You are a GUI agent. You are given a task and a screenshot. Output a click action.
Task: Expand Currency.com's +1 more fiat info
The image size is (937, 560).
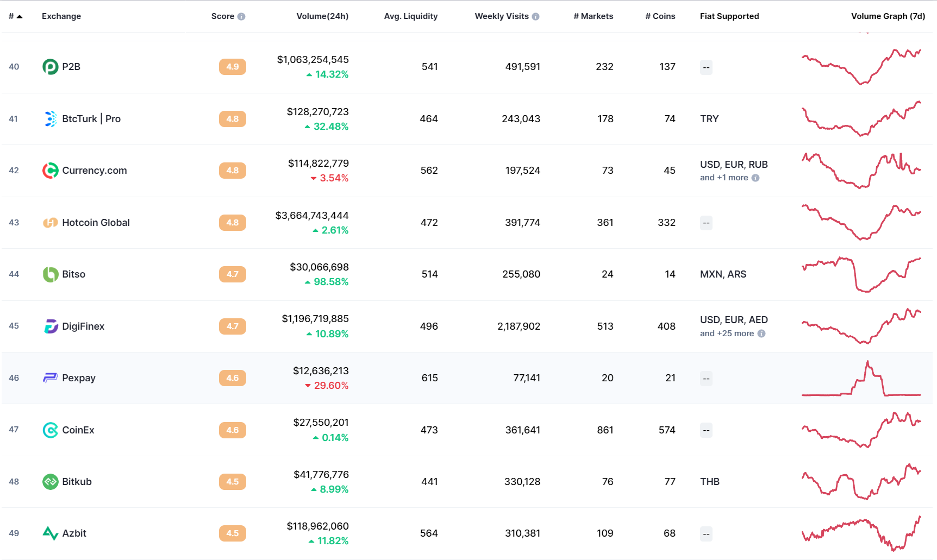[755, 178]
